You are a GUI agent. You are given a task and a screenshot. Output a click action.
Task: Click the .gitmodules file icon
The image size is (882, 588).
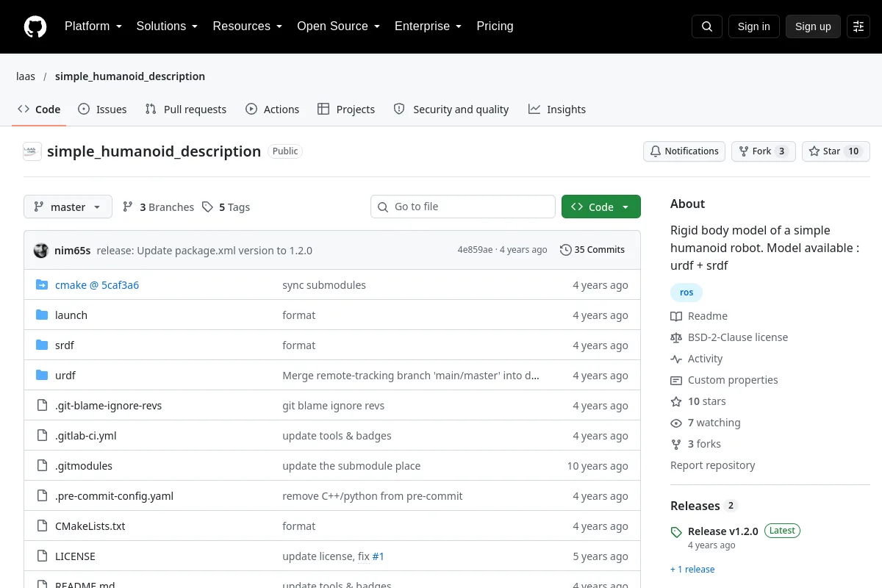[42, 466]
